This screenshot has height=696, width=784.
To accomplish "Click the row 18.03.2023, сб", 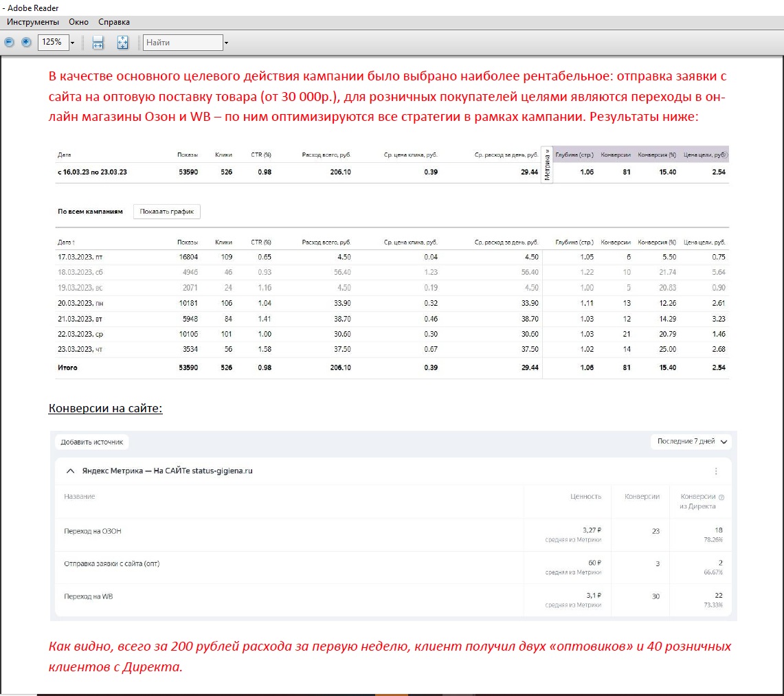I will (392, 273).
